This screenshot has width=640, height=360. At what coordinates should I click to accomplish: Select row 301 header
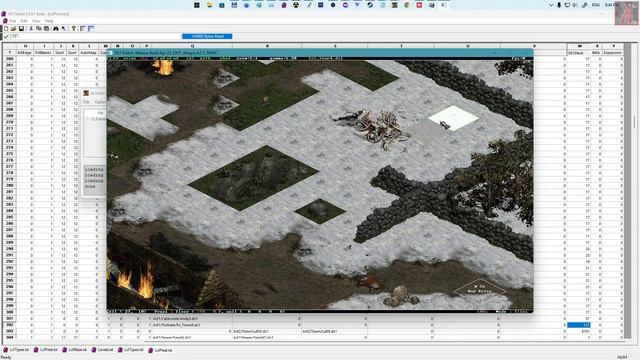9,318
